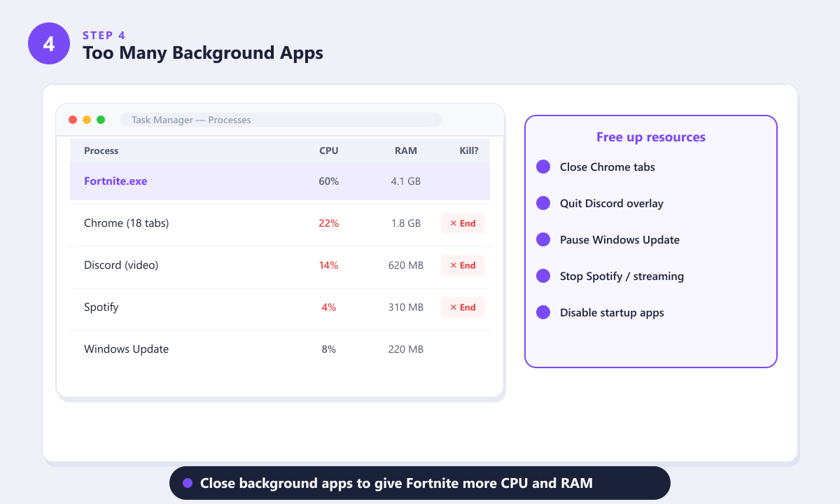The height and width of the screenshot is (504, 840).
Task: Click the 60% CPU value for Fortnite
Action: click(x=329, y=181)
